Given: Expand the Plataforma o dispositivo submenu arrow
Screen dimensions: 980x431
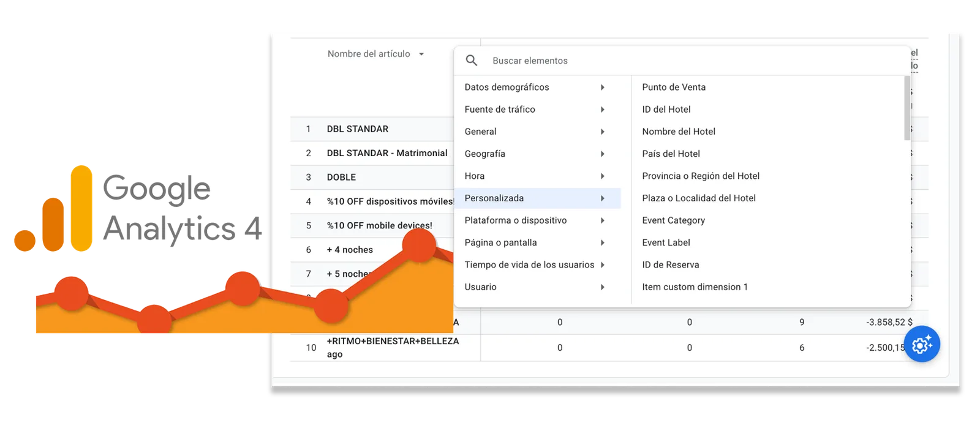Looking at the screenshot, I should pyautogui.click(x=603, y=220).
